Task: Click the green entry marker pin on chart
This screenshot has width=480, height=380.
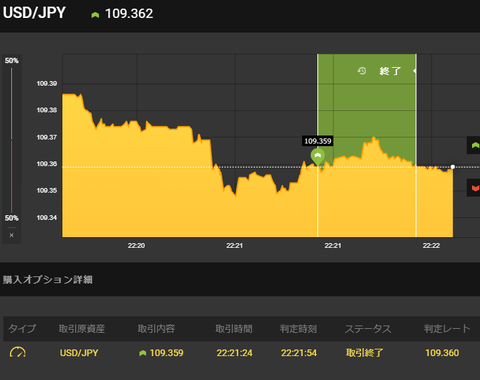Action: (318, 157)
